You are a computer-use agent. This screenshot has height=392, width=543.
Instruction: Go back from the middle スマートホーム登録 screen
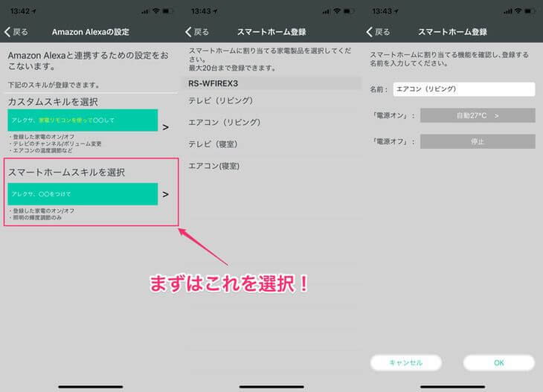[x=197, y=32]
